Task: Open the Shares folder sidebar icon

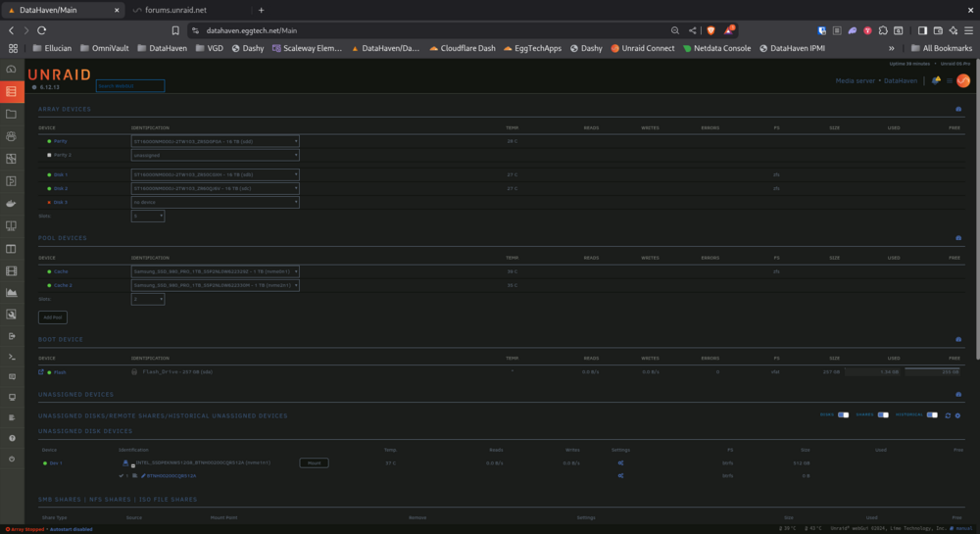Action: pos(11,115)
